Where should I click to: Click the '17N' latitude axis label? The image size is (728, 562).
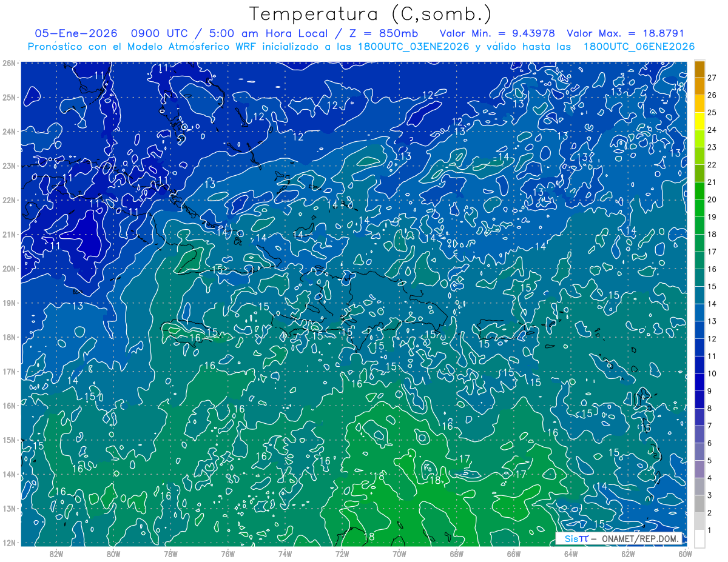pos(9,371)
